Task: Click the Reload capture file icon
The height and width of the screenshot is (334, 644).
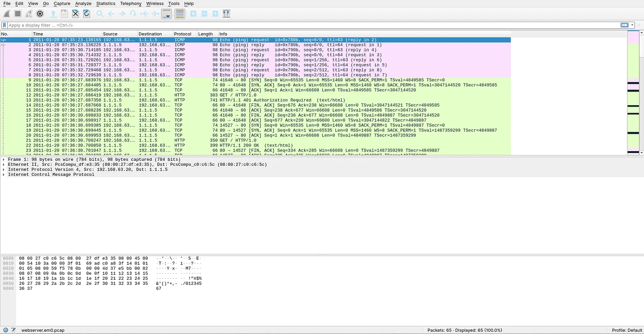Action: [86, 14]
